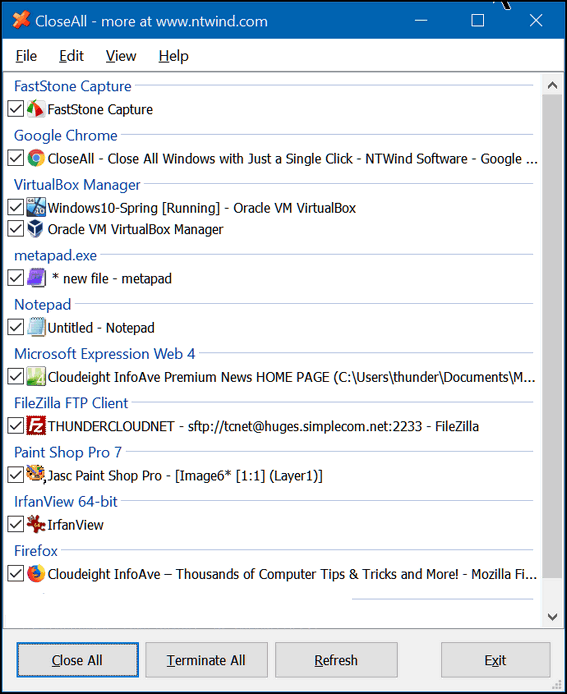The height and width of the screenshot is (694, 567).
Task: Select the FastStone Capture app icon
Action: 35,109
